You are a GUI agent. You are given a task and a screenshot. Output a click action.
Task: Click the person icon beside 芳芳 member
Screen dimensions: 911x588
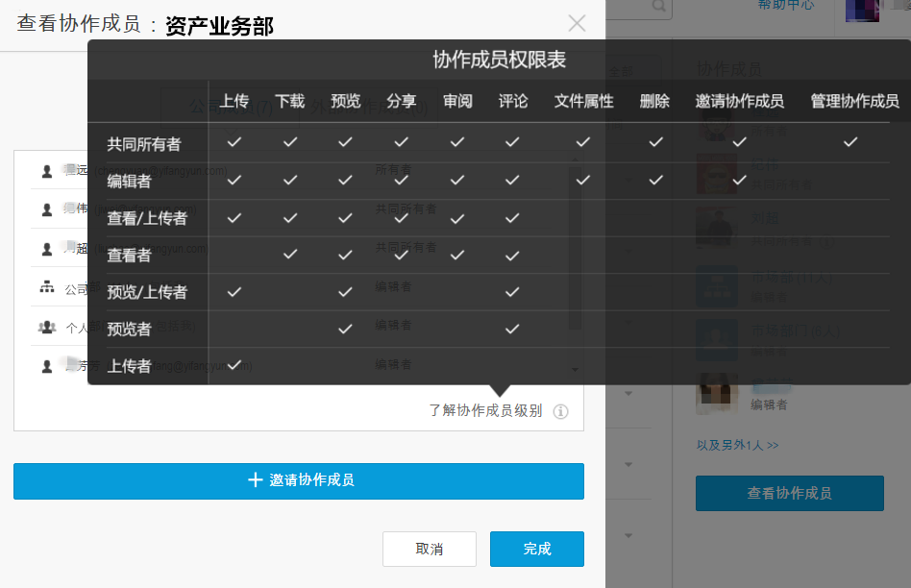coord(47,365)
